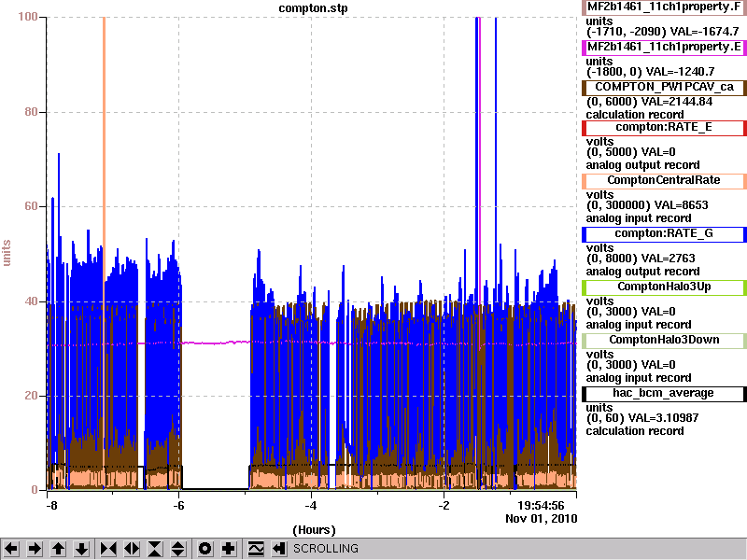This screenshot has width=747, height=560.
Task: Click the Nov 01, 2010 date label
Action: [x=542, y=519]
